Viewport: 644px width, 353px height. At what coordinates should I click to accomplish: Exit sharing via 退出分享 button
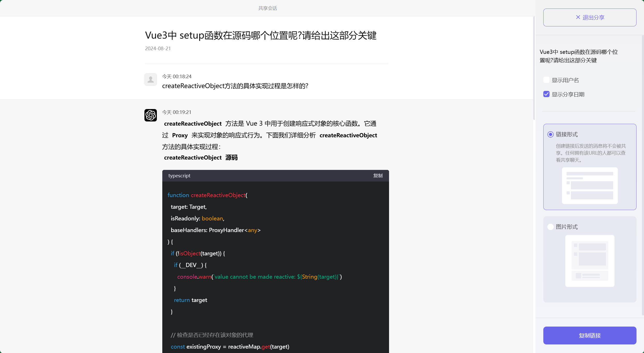(x=590, y=17)
